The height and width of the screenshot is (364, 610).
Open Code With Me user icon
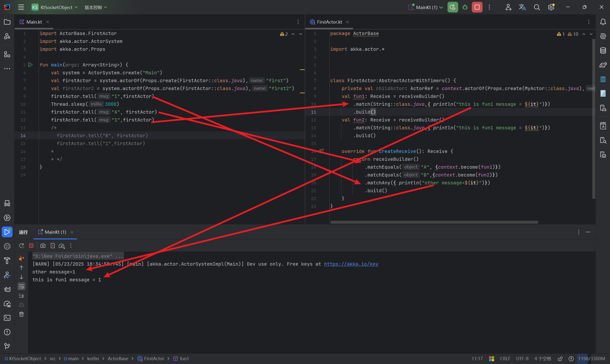coord(508,7)
